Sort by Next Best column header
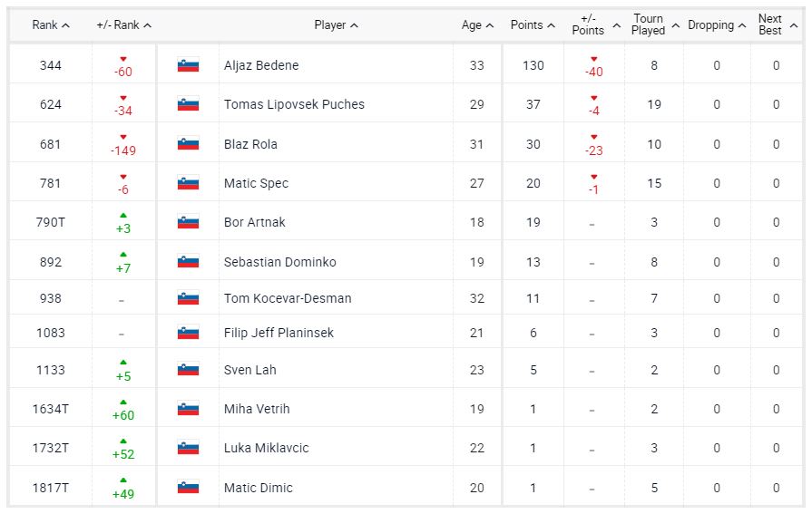The height and width of the screenshot is (514, 812). coord(776,24)
